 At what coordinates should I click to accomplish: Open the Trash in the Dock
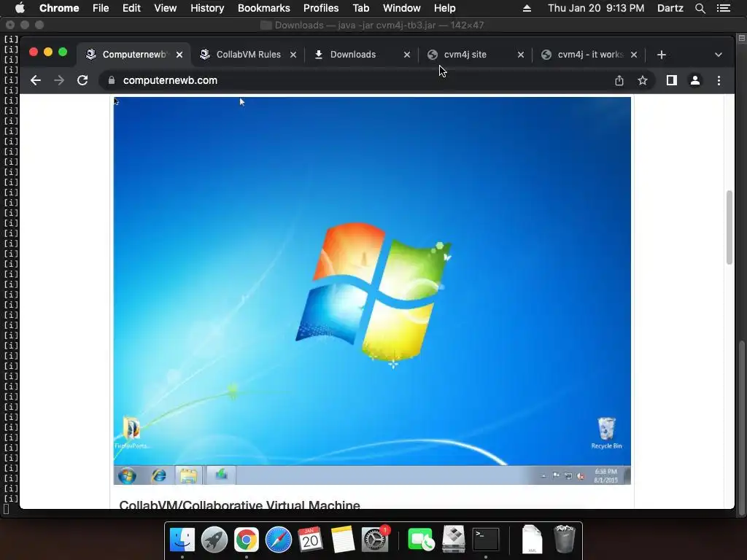pos(565,539)
